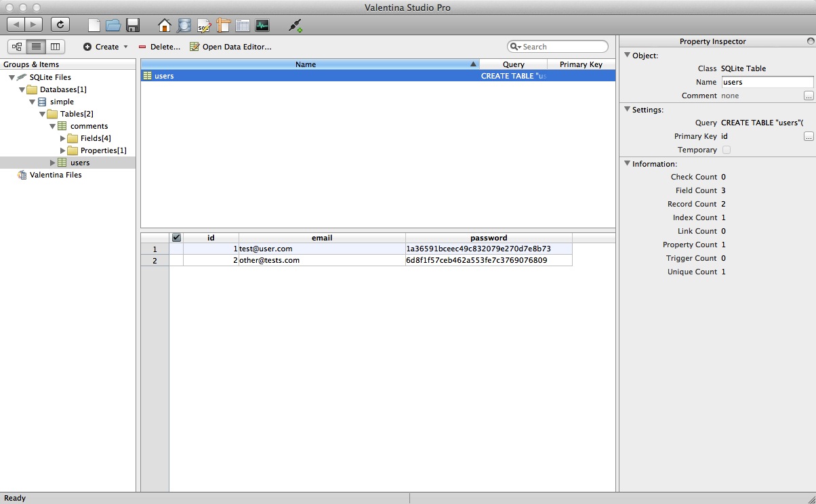Image resolution: width=816 pixels, height=504 pixels.
Task: Expand the Fields[4] folder
Action: point(62,138)
